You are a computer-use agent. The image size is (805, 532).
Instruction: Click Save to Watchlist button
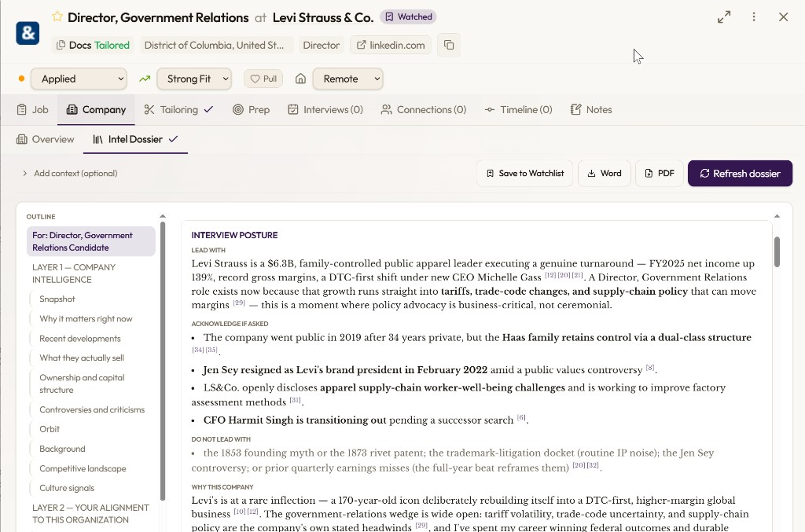pos(524,174)
